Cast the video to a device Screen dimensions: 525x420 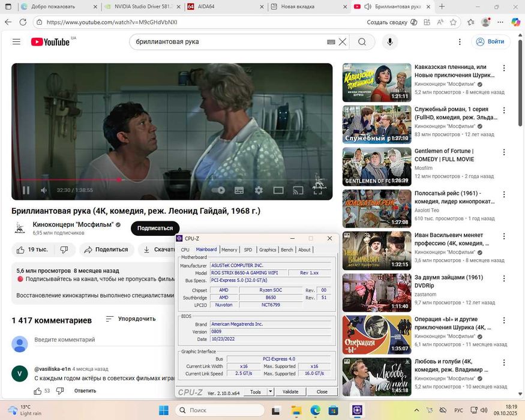tap(298, 190)
